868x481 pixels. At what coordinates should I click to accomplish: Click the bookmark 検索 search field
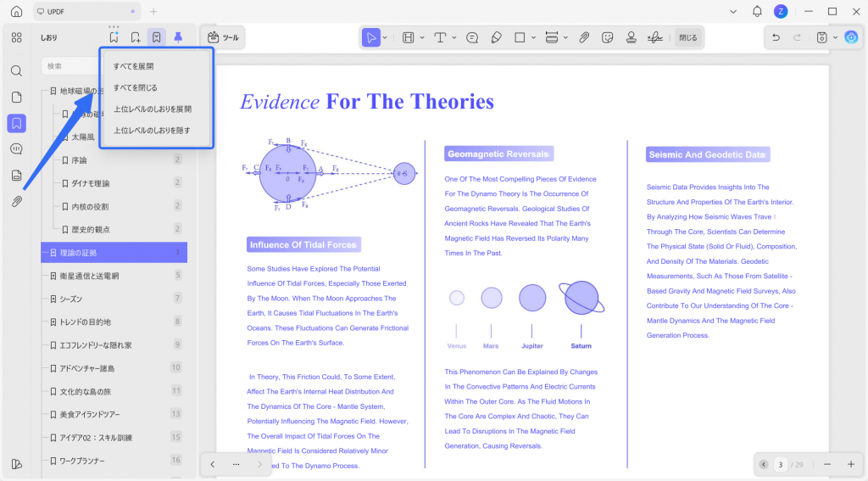tap(71, 66)
